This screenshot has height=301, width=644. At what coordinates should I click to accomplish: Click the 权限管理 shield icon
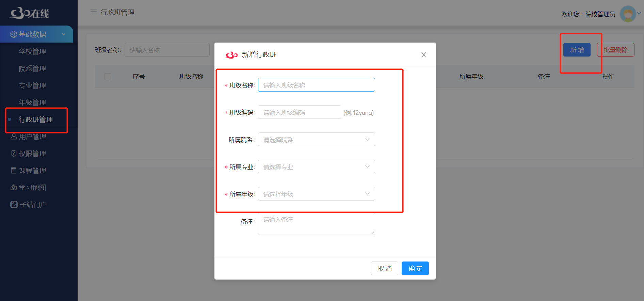pyautogui.click(x=14, y=154)
